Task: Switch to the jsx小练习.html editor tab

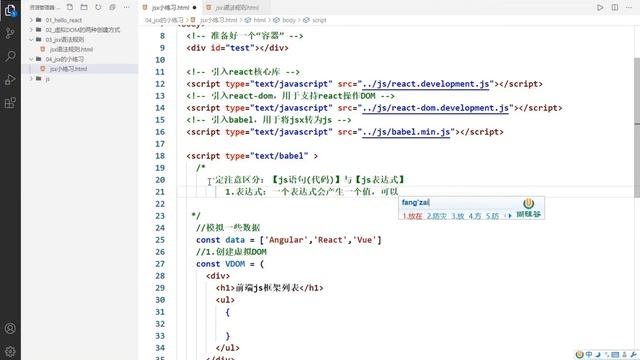Action: [x=170, y=7]
